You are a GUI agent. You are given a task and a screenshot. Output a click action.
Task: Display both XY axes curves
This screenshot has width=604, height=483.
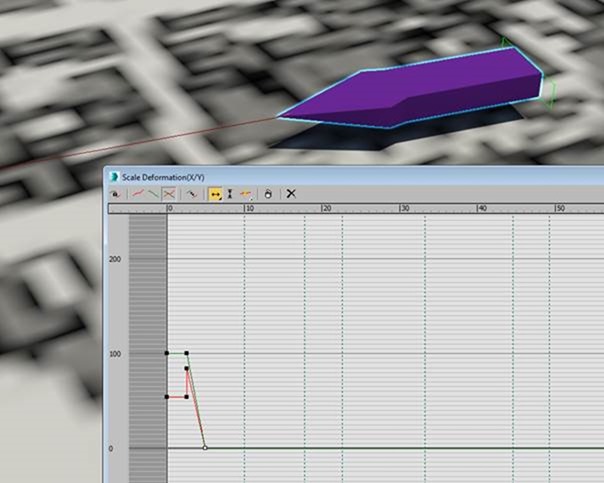[169, 194]
